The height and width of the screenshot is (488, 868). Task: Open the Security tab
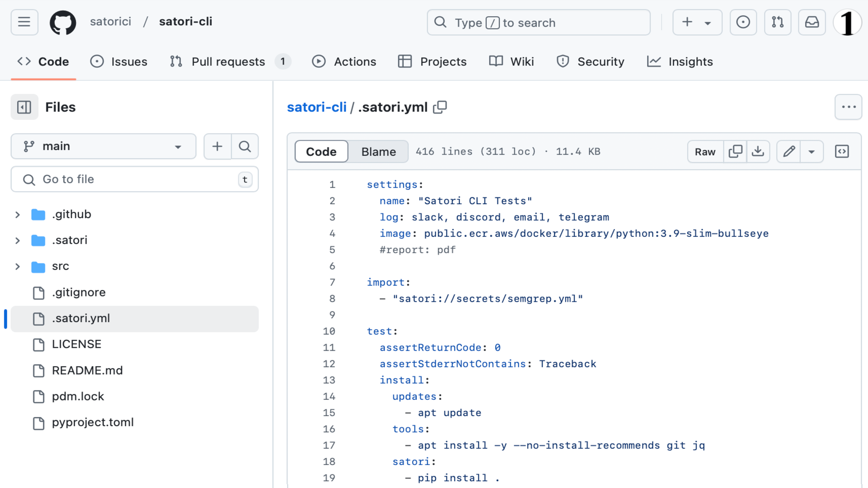tap(590, 61)
